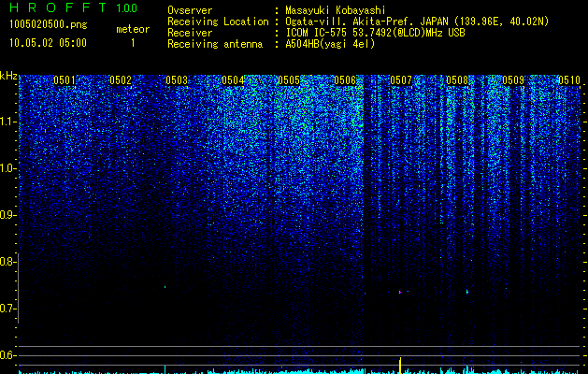588x374 pixels.
Task: Click the Ovserver label
Action: point(190,10)
